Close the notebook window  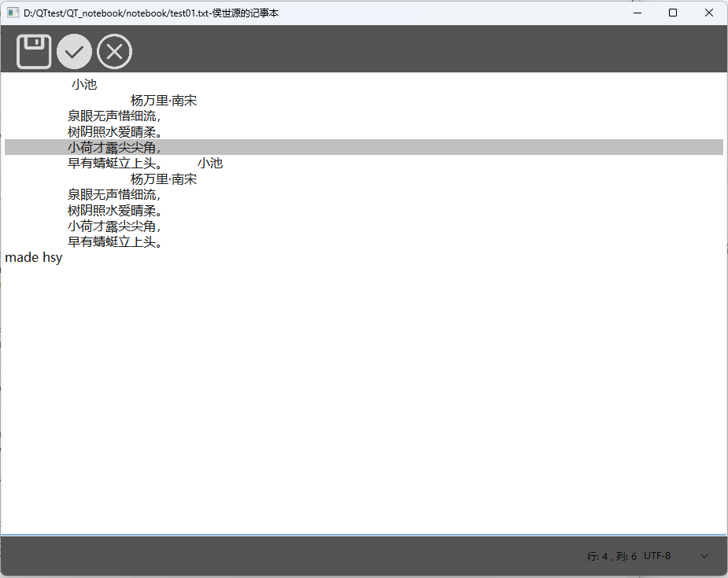pos(709,13)
